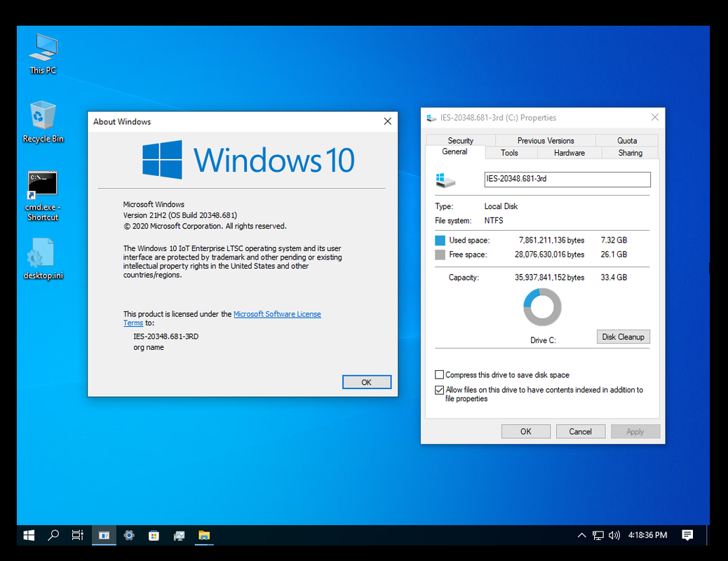
Task: Click the 2020 Microsoft Corporation copyright line
Action: point(205,227)
